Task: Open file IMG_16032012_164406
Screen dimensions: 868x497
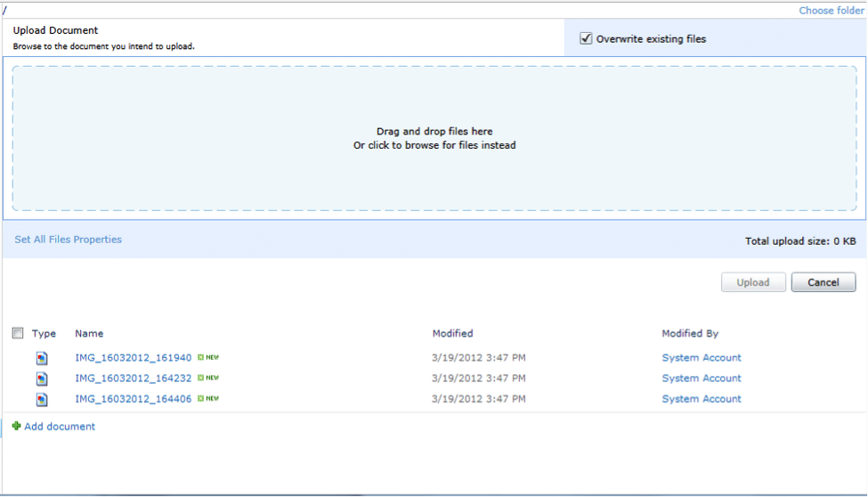Action: [x=134, y=398]
